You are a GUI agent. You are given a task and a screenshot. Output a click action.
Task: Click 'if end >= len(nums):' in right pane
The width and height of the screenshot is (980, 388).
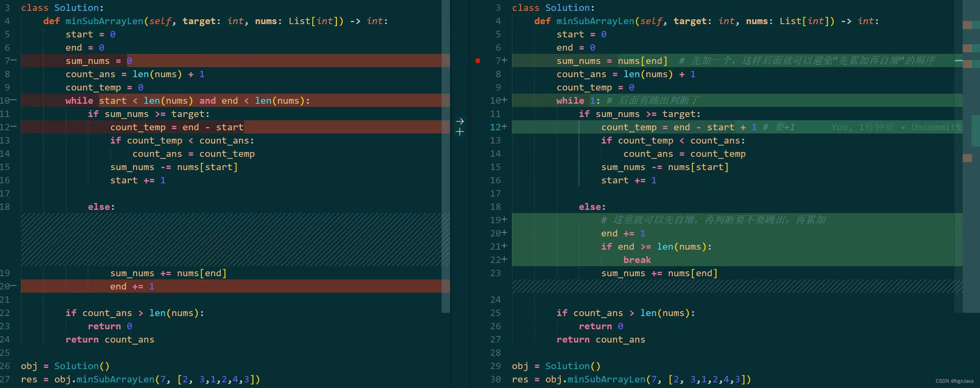click(x=656, y=246)
